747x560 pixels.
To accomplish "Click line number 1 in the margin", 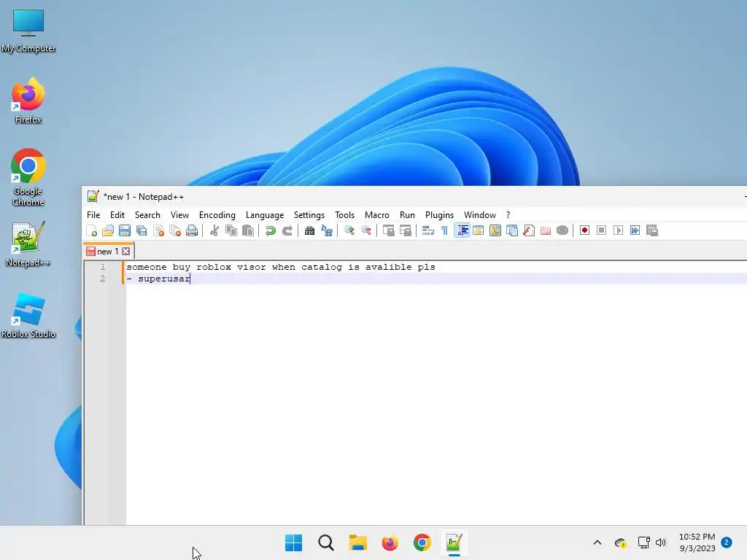I will [102, 267].
